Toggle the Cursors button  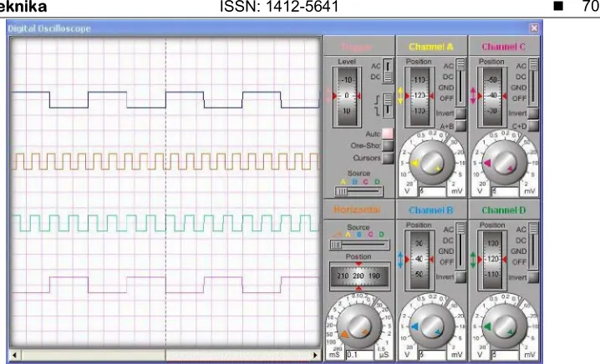pos(387,158)
